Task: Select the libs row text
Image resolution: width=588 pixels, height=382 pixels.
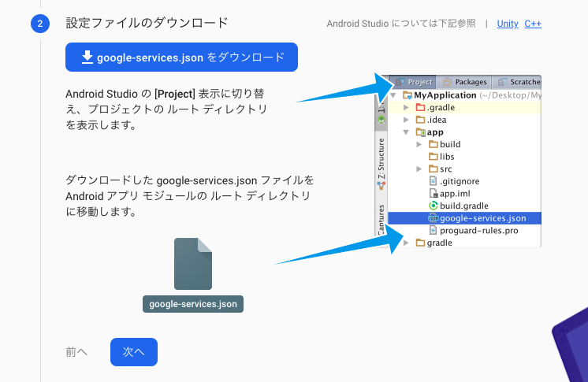Action: pos(447,157)
